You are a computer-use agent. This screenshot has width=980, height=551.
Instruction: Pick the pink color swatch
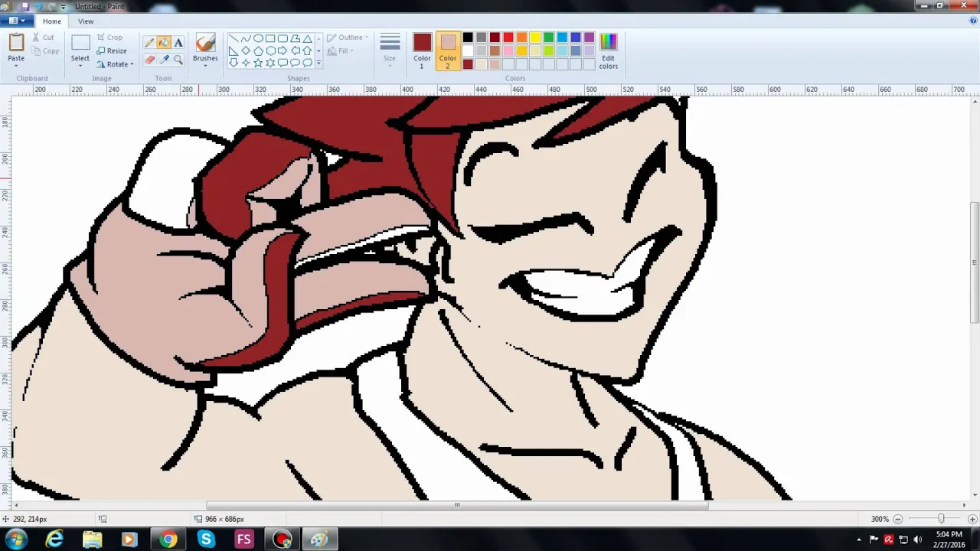(508, 51)
